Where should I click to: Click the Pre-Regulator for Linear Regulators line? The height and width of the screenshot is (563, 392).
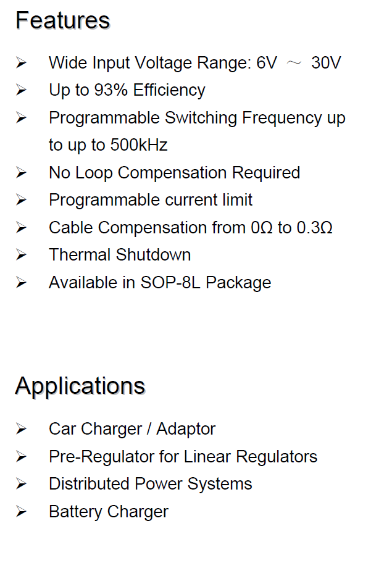pyautogui.click(x=183, y=457)
